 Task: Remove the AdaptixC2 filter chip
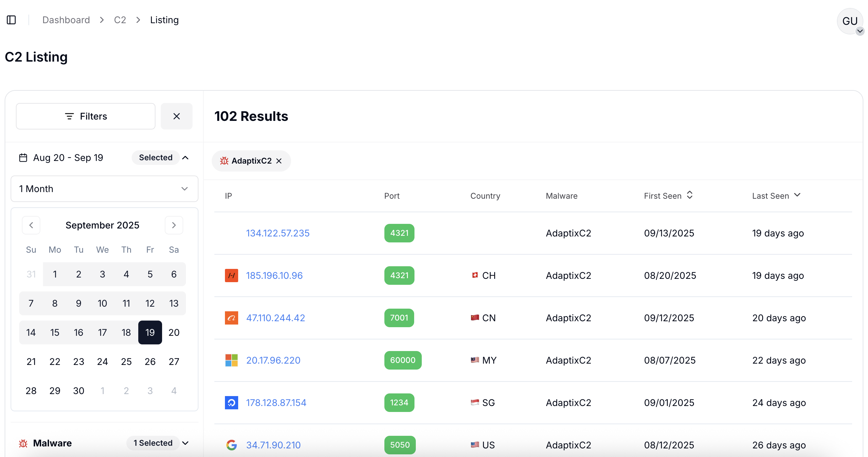pyautogui.click(x=279, y=161)
